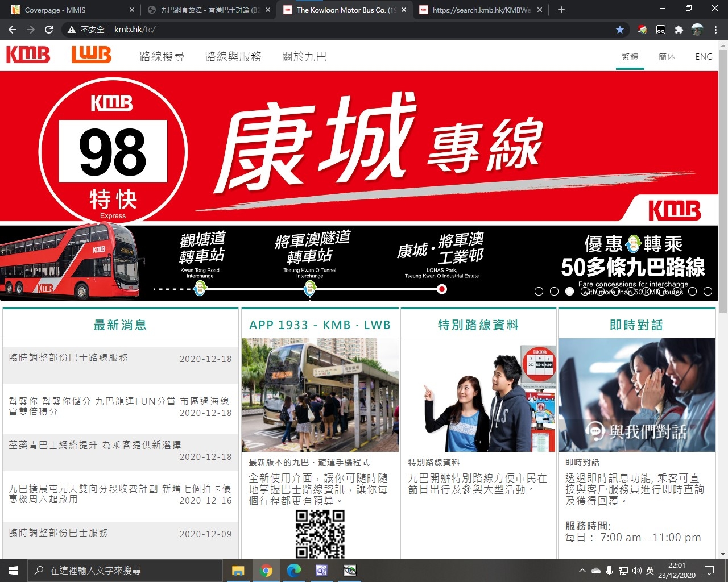Click the volume speaker tray icon

[x=636, y=571]
